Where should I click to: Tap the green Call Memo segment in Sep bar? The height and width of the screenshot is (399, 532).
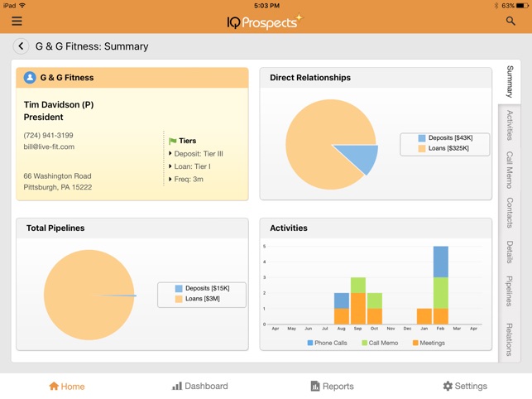pyautogui.click(x=358, y=286)
